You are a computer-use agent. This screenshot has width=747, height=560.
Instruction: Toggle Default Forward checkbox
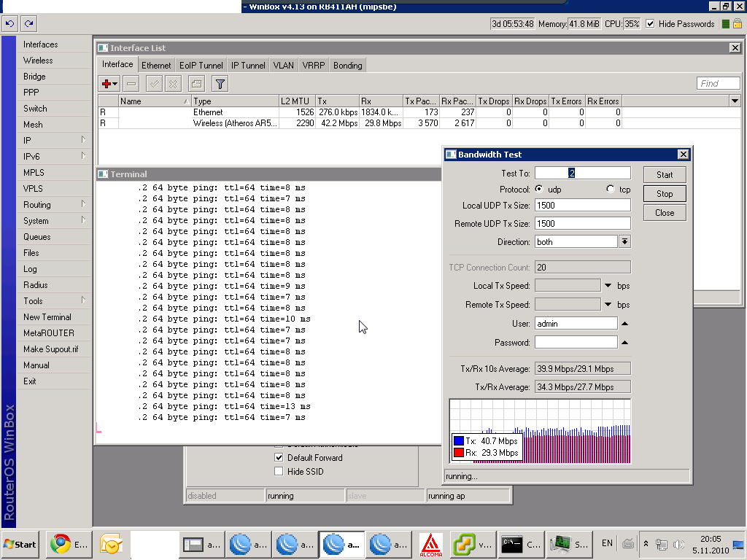click(279, 458)
